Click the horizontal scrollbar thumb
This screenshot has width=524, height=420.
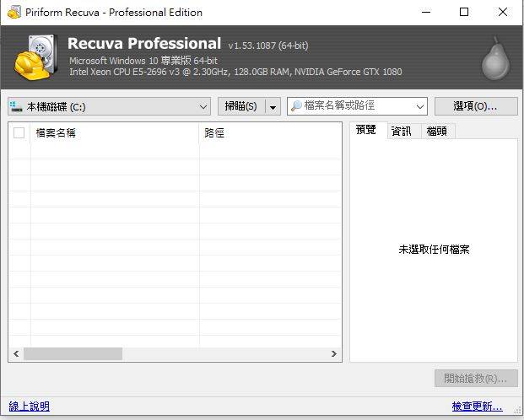[x=73, y=354]
